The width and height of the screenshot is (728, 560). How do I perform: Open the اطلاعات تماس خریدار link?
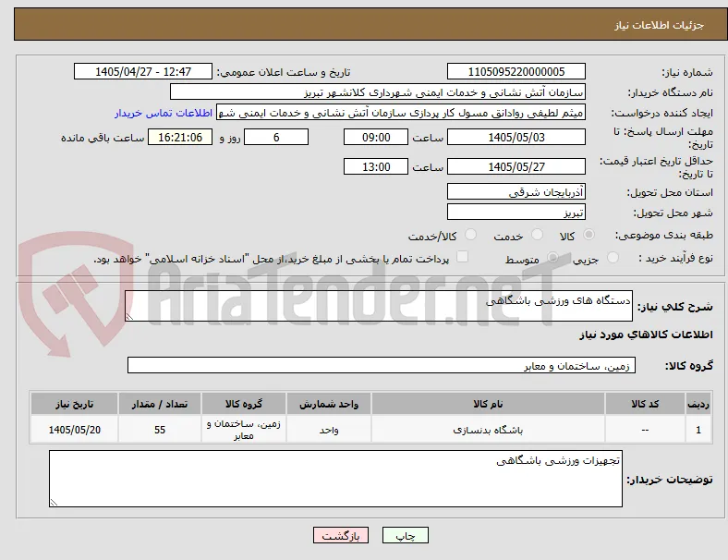coord(164,113)
